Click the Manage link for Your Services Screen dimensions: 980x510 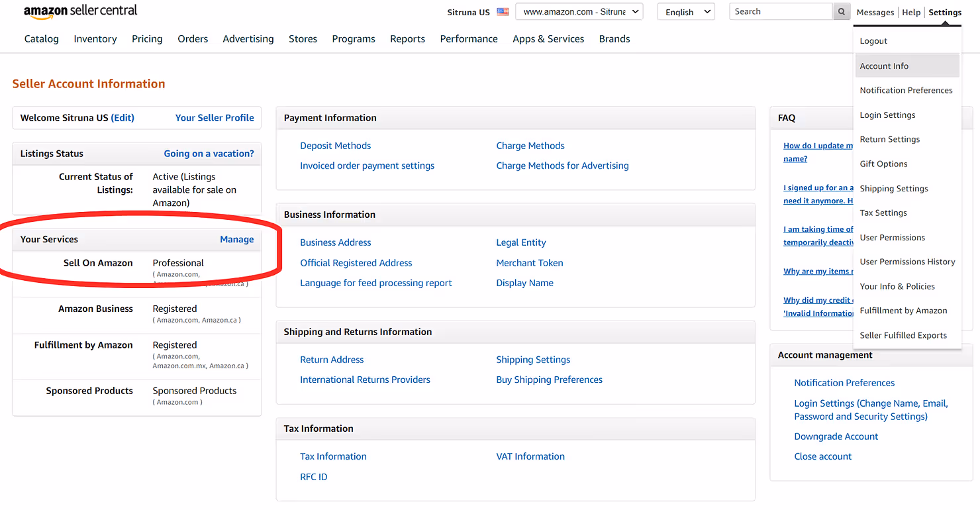point(236,239)
